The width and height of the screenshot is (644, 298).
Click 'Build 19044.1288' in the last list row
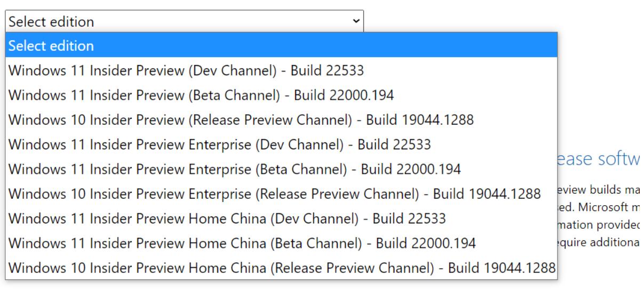tap(502, 268)
